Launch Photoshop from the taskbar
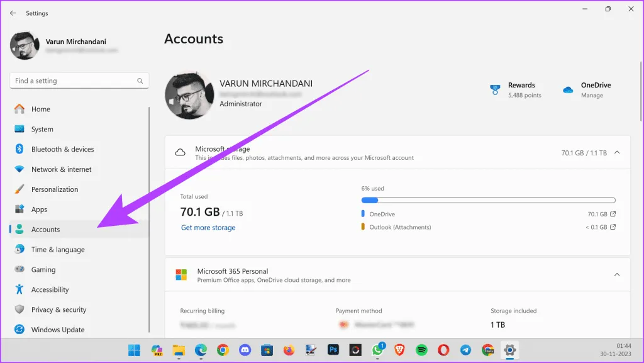 coord(334,350)
